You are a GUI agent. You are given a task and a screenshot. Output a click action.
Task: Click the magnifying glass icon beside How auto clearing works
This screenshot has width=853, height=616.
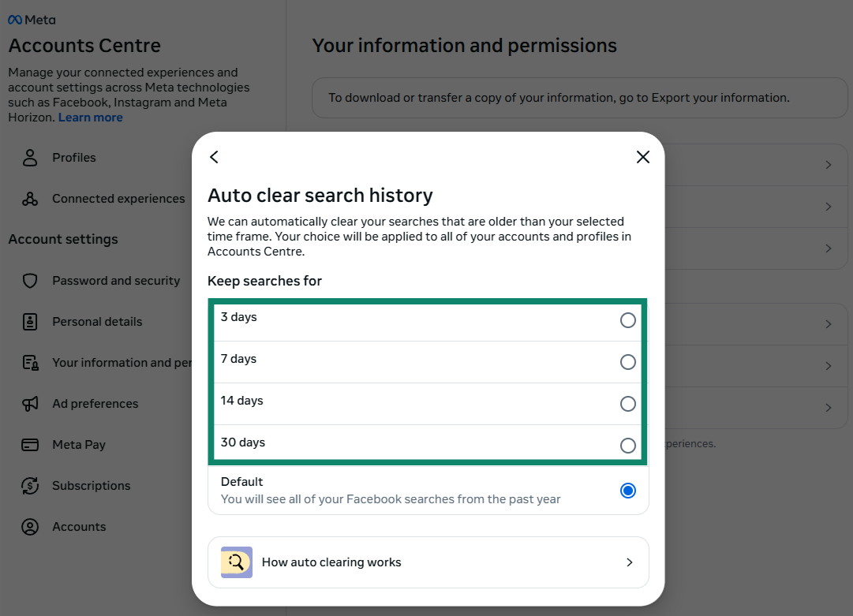click(x=236, y=562)
